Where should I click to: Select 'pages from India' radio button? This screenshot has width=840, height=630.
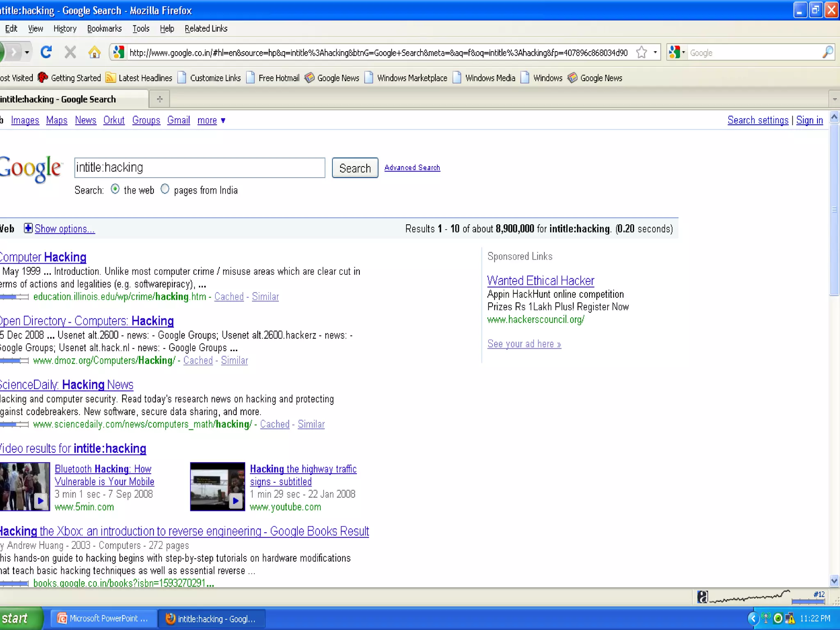point(165,189)
